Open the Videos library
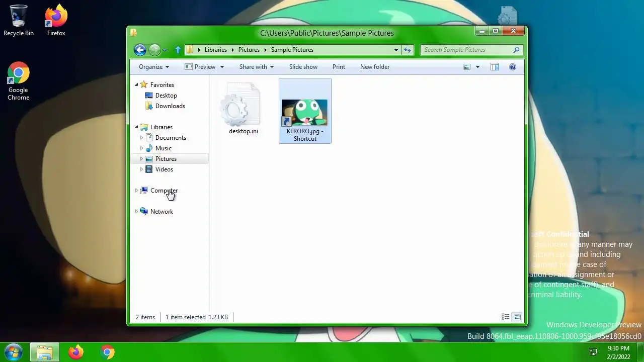 pos(164,169)
